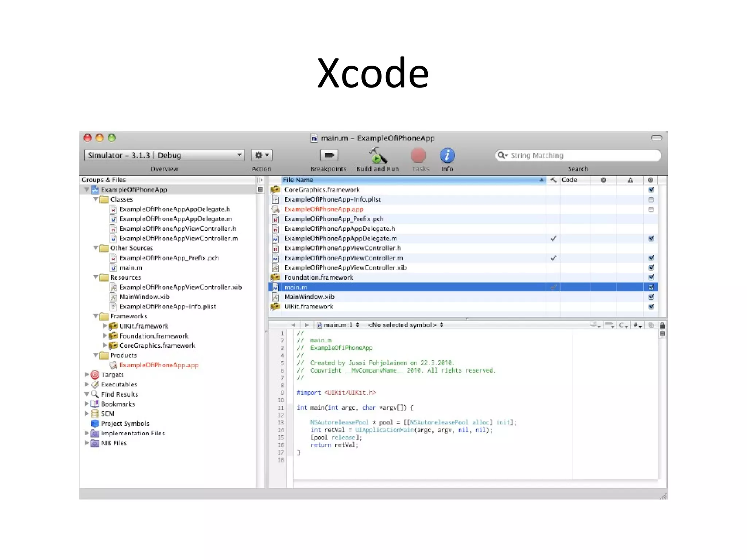Image resolution: width=747 pixels, height=560 pixels.
Task: Toggle target checkbox for ExampleOfiPhoneAppViewController.m
Action: (x=651, y=258)
